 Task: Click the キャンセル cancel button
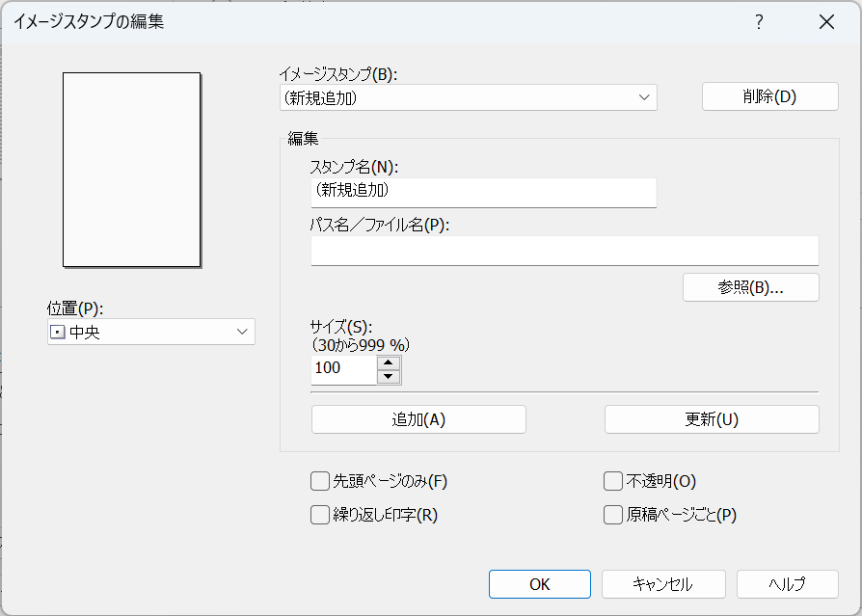pyautogui.click(x=662, y=584)
